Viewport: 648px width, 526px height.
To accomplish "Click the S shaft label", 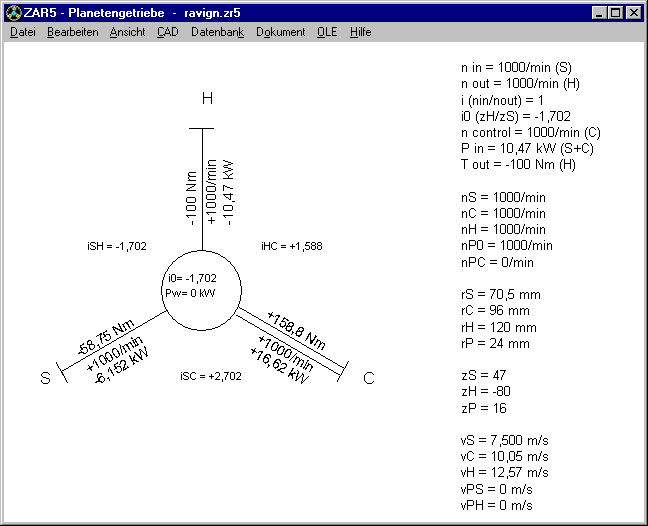I will (44, 378).
